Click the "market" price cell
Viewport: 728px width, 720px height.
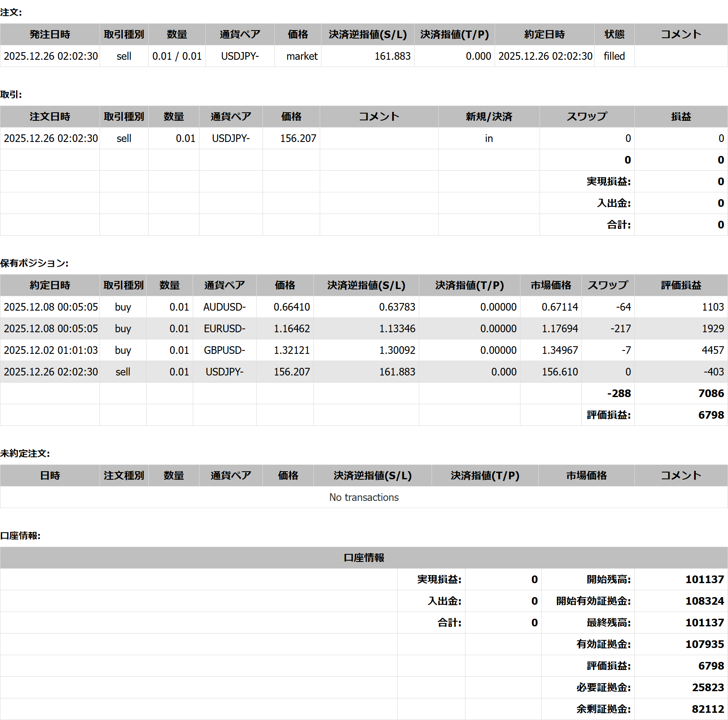pyautogui.click(x=302, y=56)
